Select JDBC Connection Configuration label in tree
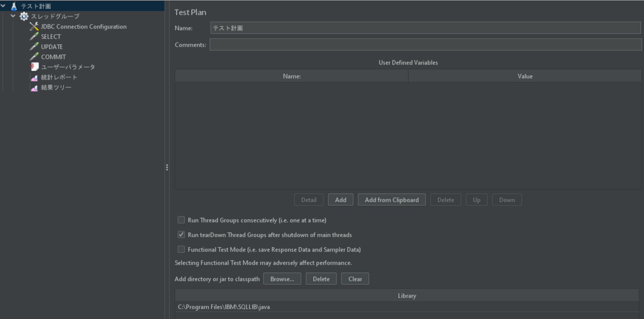 coord(84,26)
